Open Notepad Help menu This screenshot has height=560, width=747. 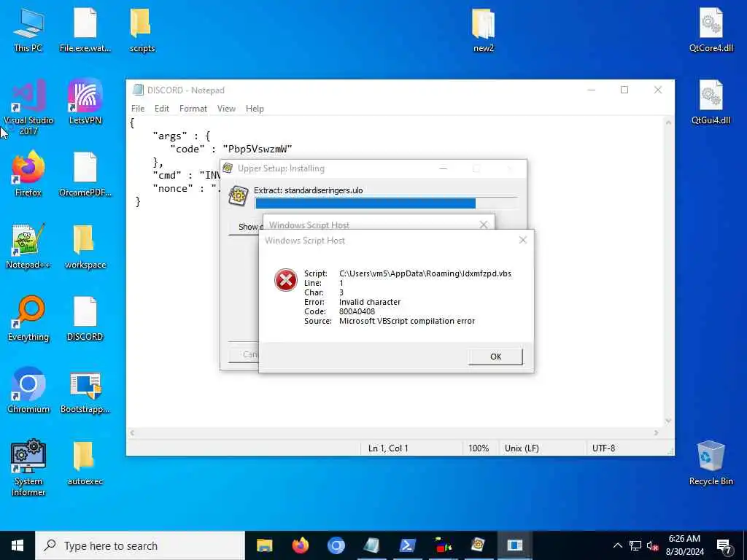[x=255, y=109]
